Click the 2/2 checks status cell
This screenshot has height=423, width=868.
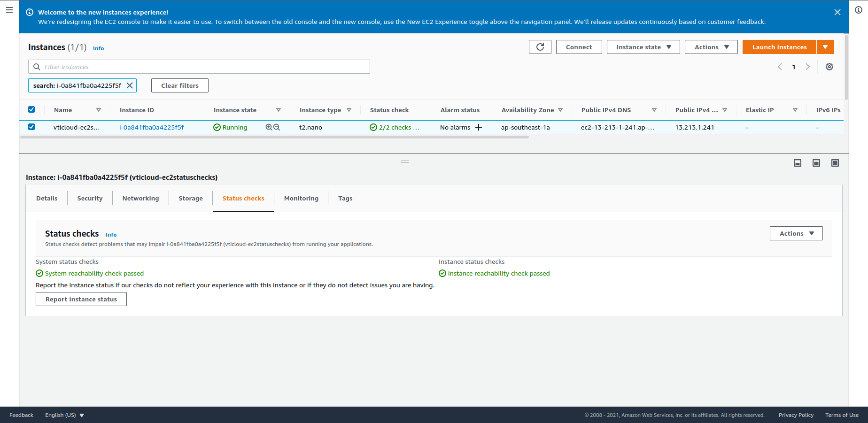(x=395, y=127)
